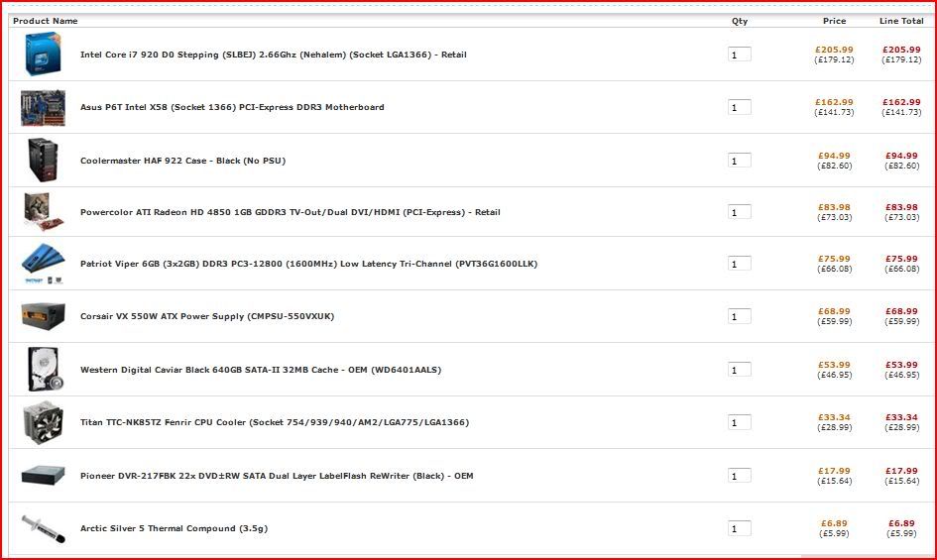Open the Arctic Silver 5 thermal compound thumbnail
The width and height of the screenshot is (937, 560).
pos(43,528)
